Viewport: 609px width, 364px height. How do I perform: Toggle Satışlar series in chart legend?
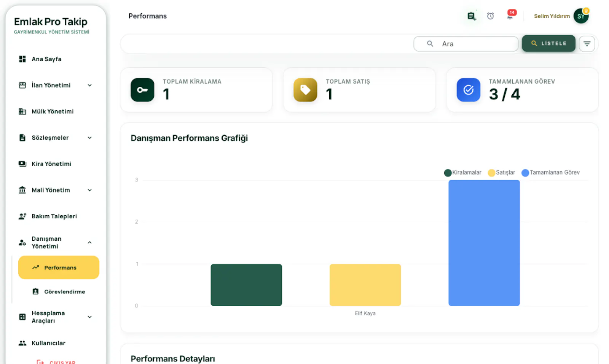point(502,173)
